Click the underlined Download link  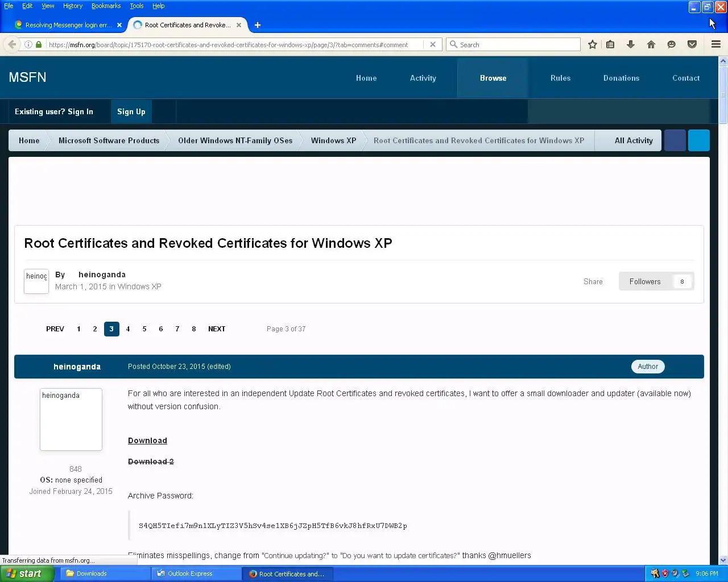click(x=147, y=440)
